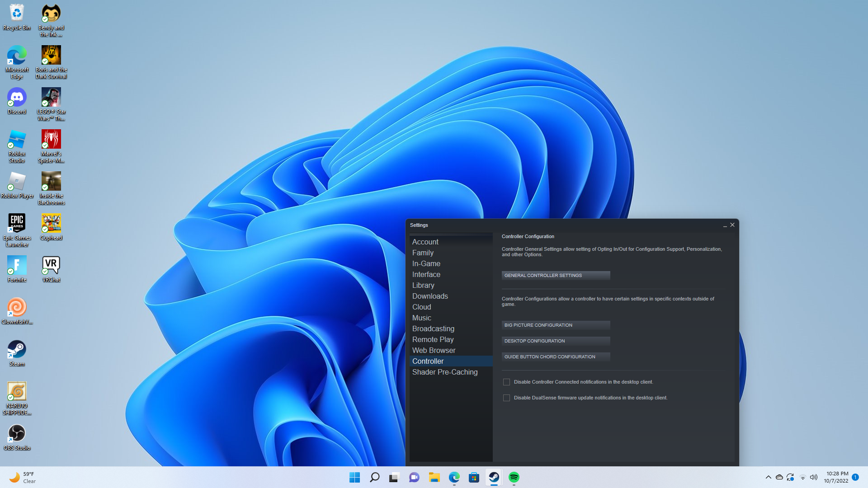Check Disable DualSense firmware update notifications
Image resolution: width=868 pixels, height=488 pixels.
[506, 398]
